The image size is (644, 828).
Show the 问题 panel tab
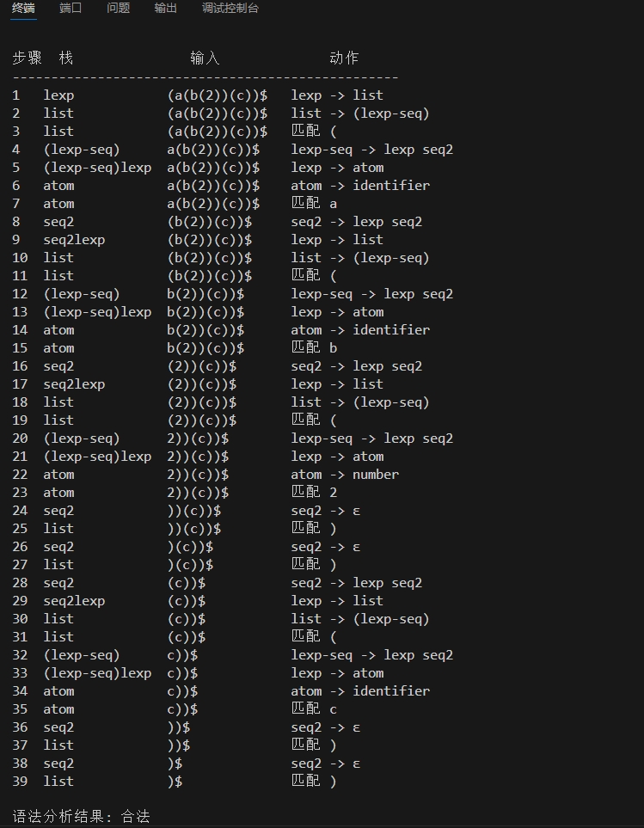point(118,9)
